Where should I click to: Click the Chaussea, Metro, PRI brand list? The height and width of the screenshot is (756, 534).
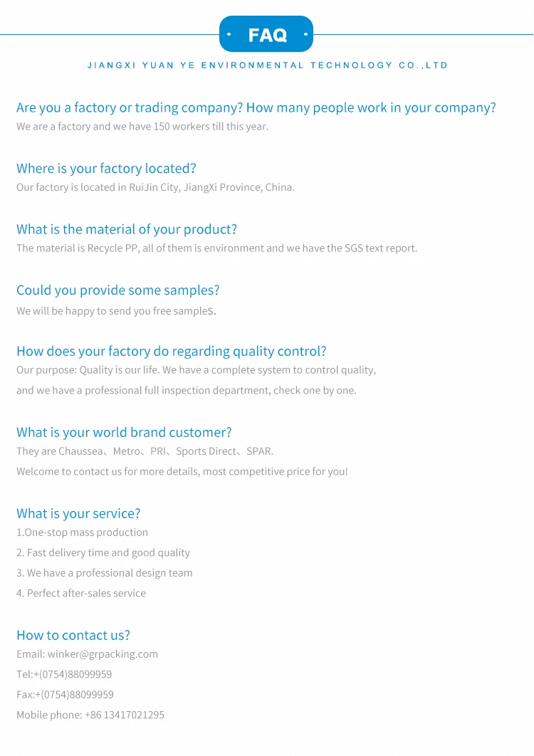[145, 451]
